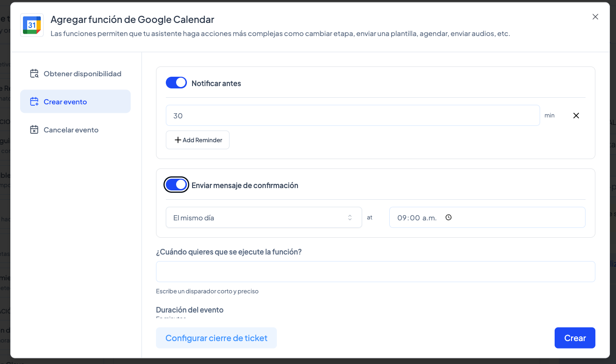Click the Obtener disponibilidad calendar icon
The image size is (616, 364).
34,73
